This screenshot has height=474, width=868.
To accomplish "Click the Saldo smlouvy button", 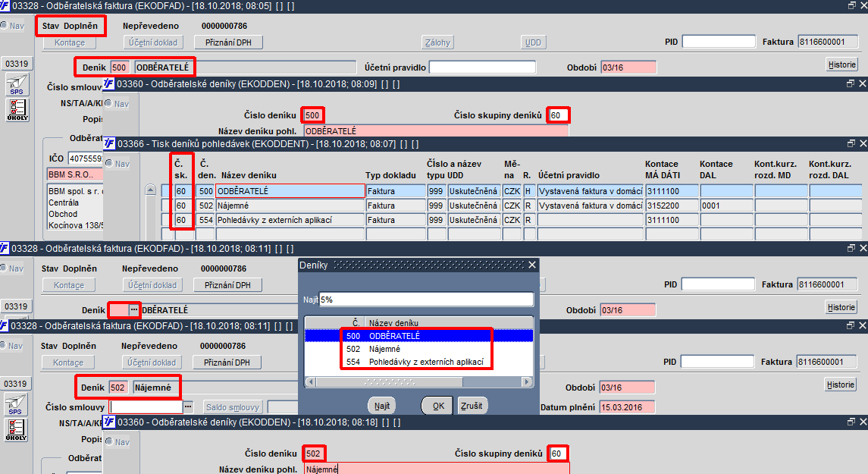I will coord(233,407).
